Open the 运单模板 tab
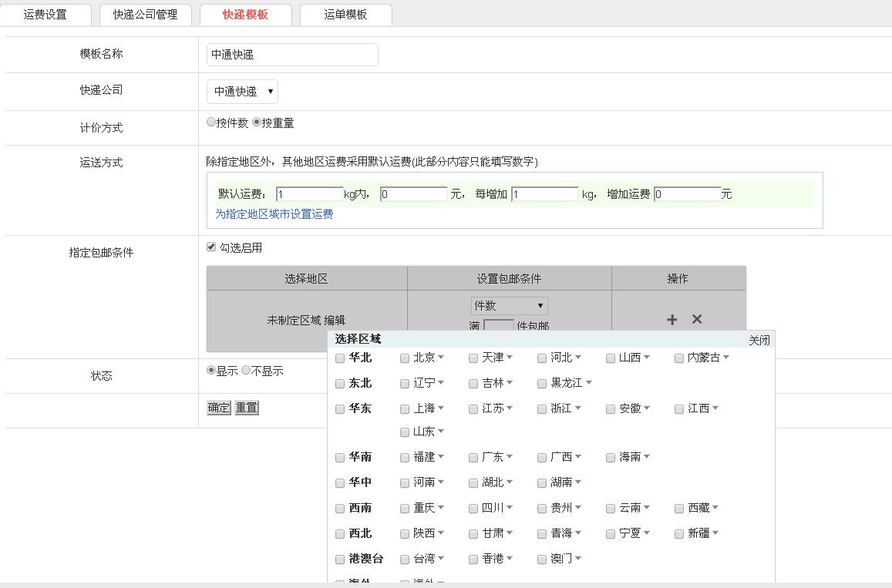The width and height of the screenshot is (892, 588). pyautogui.click(x=345, y=15)
